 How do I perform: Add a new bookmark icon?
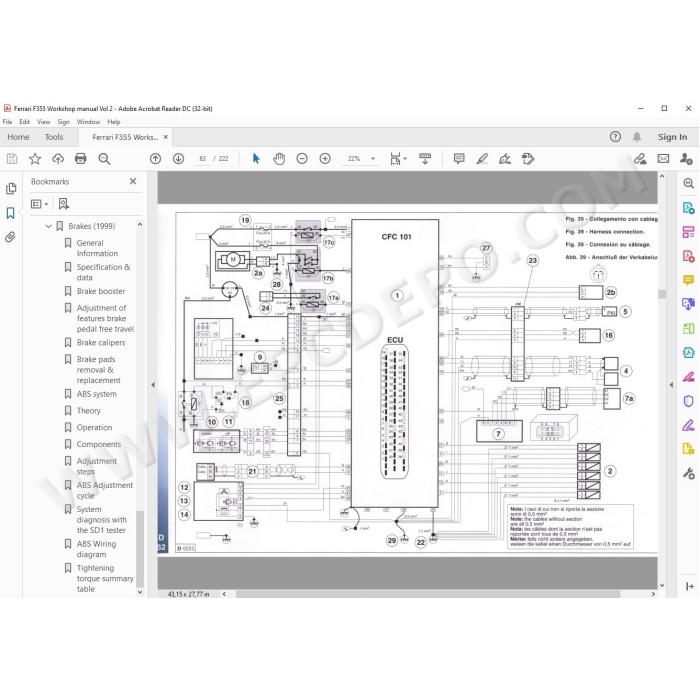[x=64, y=204]
